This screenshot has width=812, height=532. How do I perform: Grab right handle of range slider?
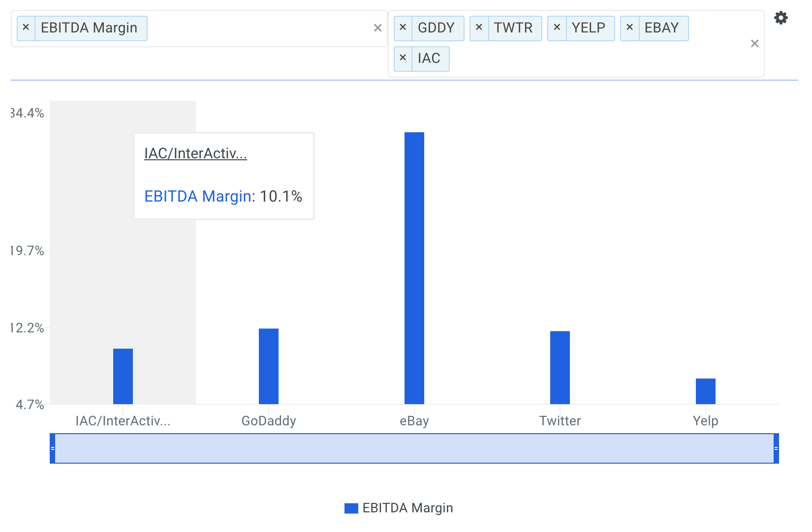(776, 448)
